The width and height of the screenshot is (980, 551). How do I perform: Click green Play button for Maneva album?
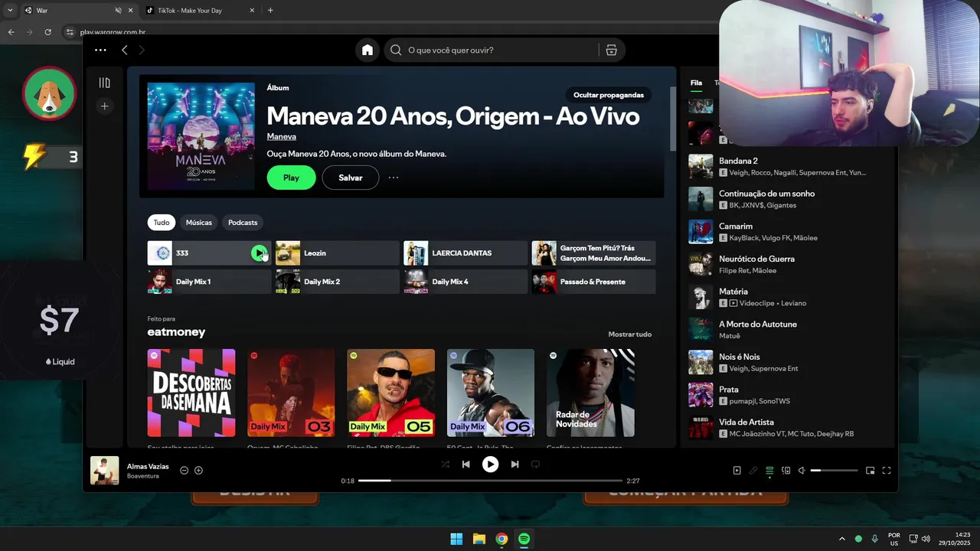[291, 178]
